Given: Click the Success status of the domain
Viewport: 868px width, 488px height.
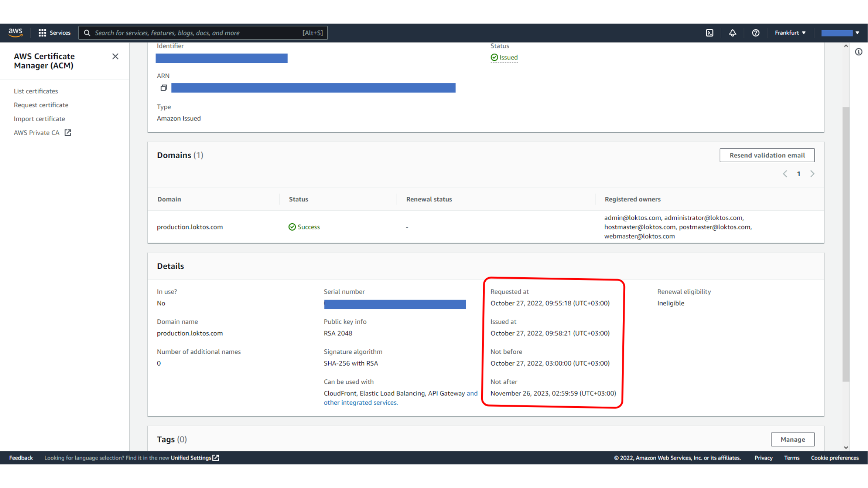Looking at the screenshot, I should [304, 227].
